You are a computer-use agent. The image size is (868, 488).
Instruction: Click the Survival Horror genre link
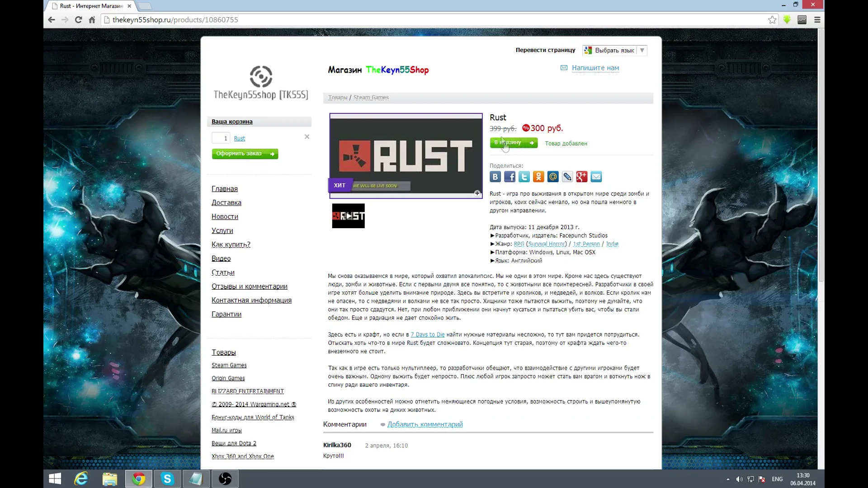tap(546, 244)
